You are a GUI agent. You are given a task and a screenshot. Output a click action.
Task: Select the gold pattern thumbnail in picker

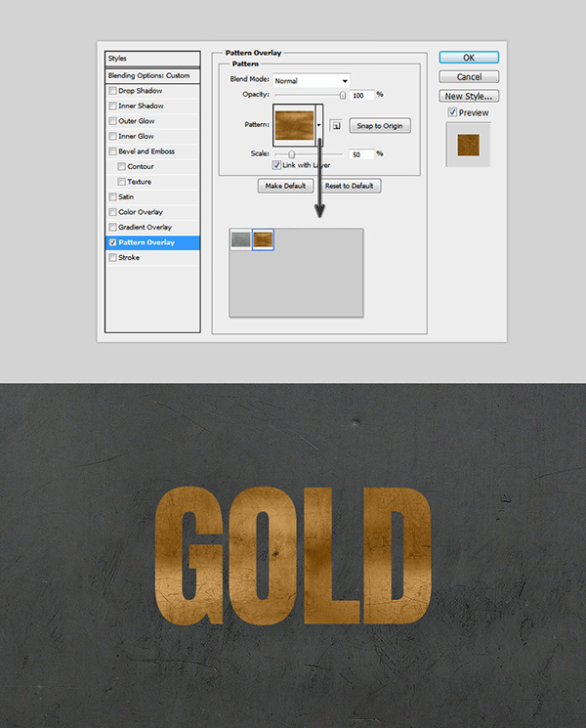coord(263,239)
